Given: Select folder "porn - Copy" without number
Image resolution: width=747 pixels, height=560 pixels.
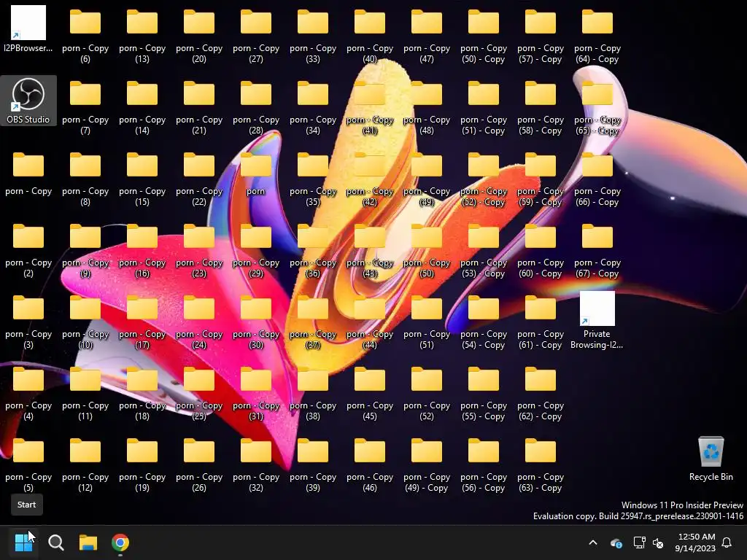Looking at the screenshot, I should [x=28, y=174].
